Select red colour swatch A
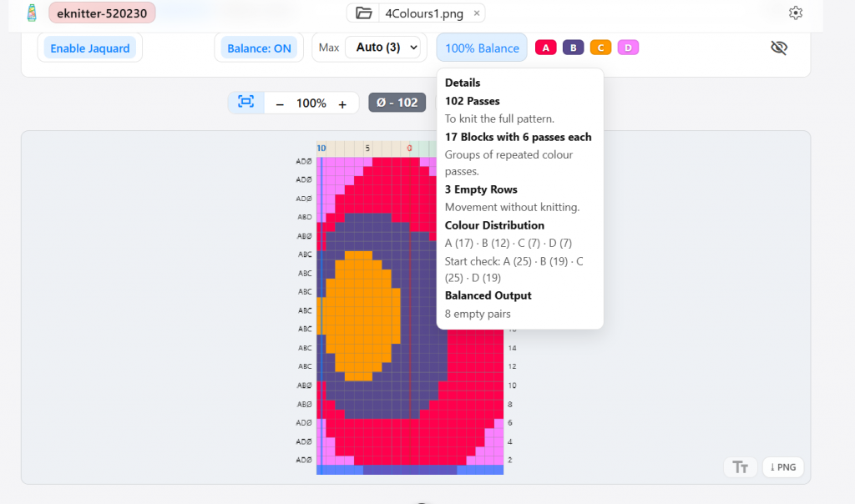The image size is (855, 504). (546, 48)
